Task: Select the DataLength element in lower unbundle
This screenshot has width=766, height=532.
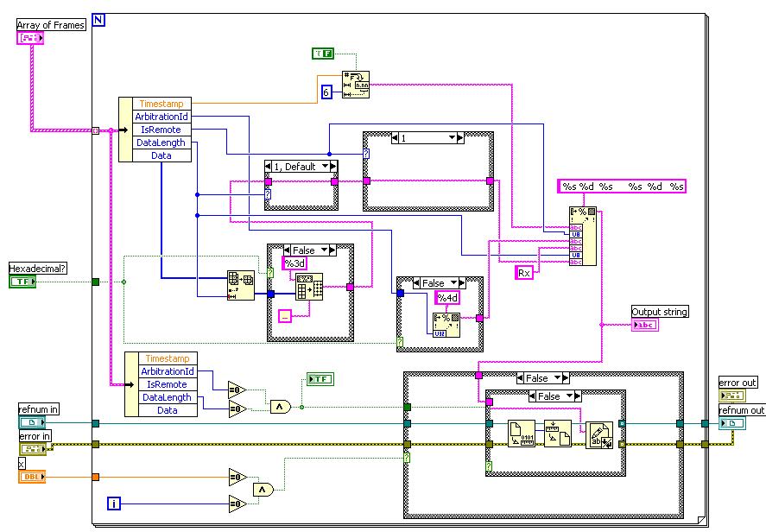Action: pos(167,397)
